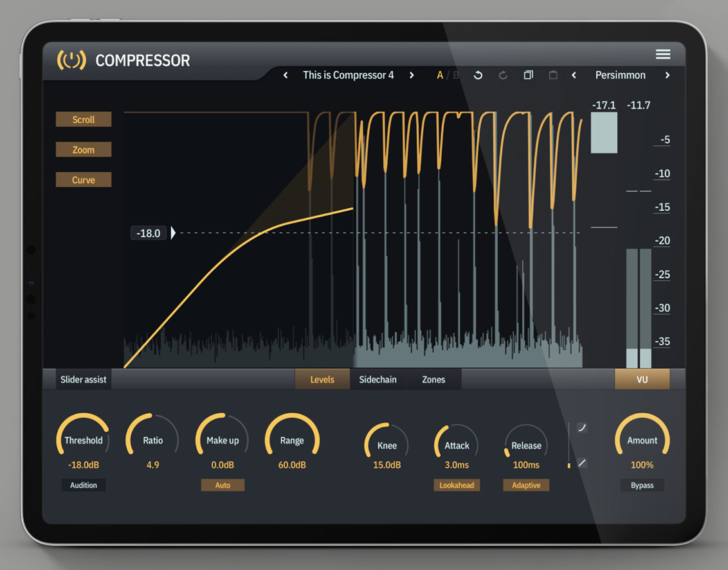Select the B preset slot
The height and width of the screenshot is (570, 728).
coord(455,75)
